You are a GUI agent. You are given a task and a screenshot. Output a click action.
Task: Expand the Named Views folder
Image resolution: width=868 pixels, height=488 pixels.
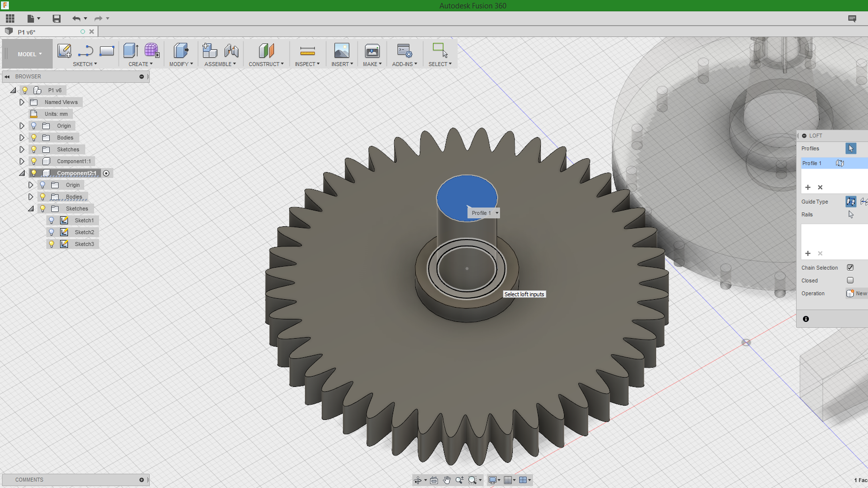tap(22, 102)
